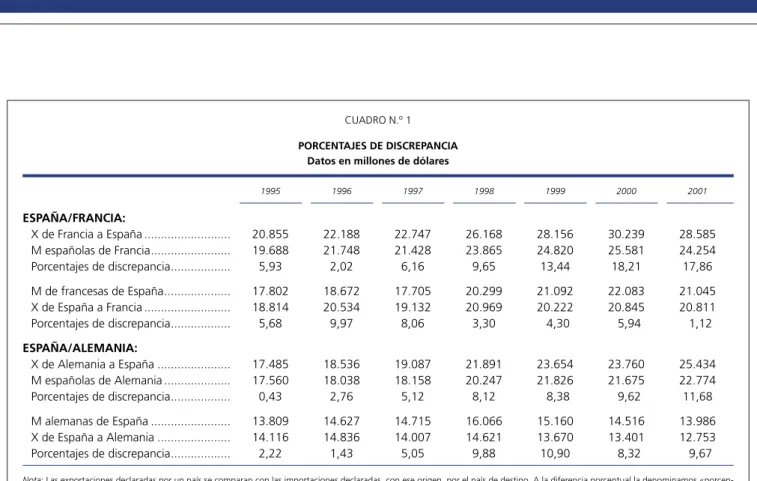Click the value 20.534
The height and width of the screenshot is (481, 757).
click(341, 308)
